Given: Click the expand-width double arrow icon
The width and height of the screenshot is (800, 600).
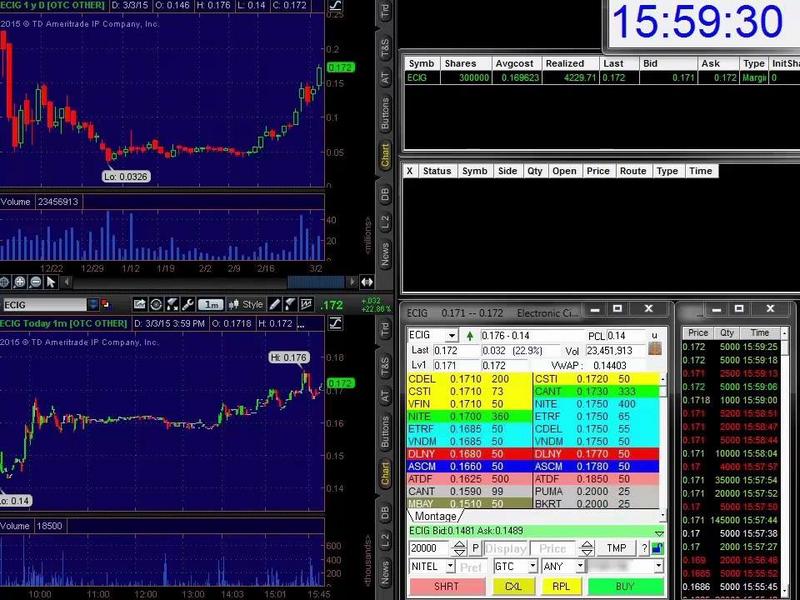Looking at the screenshot, I should tap(367, 282).
